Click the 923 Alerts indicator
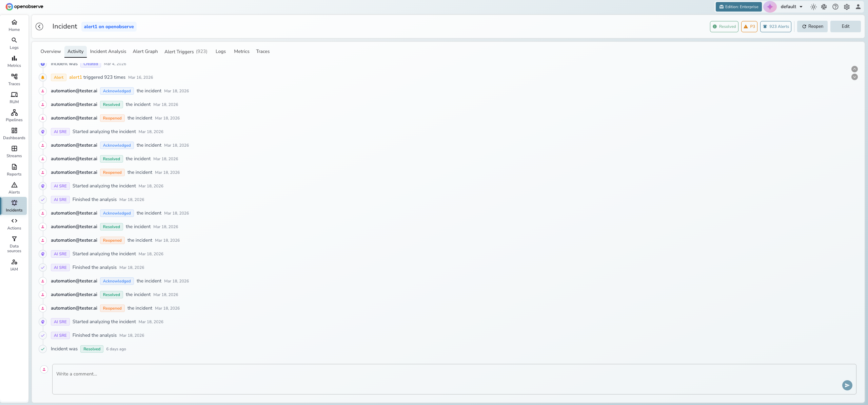 (775, 26)
